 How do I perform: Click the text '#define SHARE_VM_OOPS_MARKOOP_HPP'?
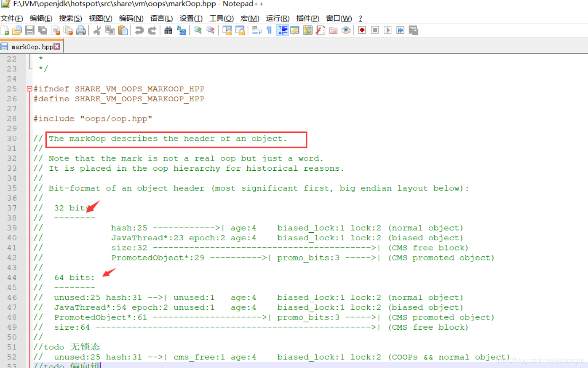(119, 99)
